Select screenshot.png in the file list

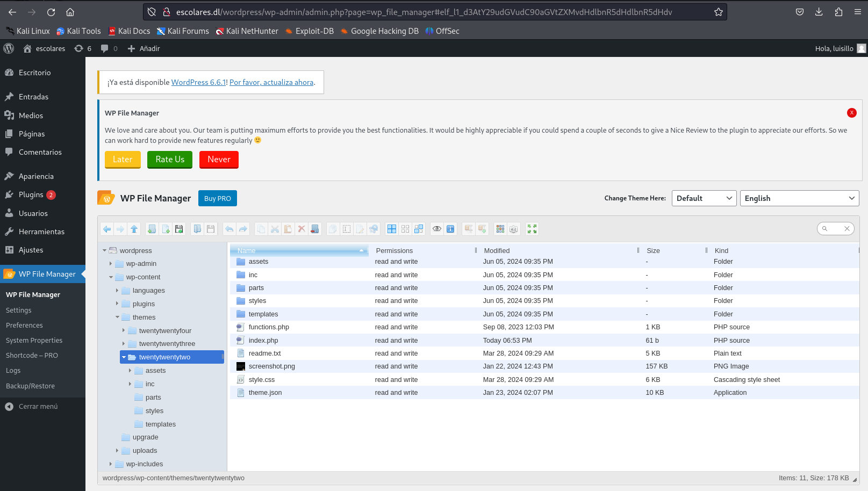tap(543, 366)
